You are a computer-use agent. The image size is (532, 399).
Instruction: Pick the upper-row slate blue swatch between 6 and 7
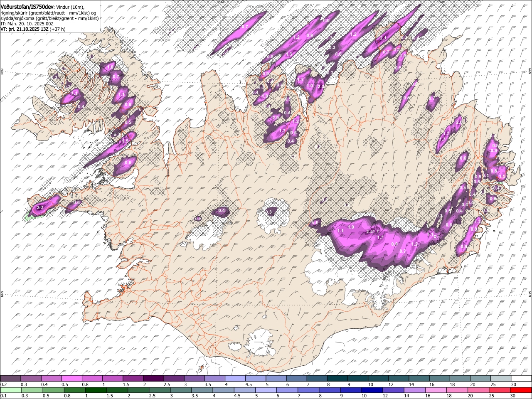click(x=297, y=378)
